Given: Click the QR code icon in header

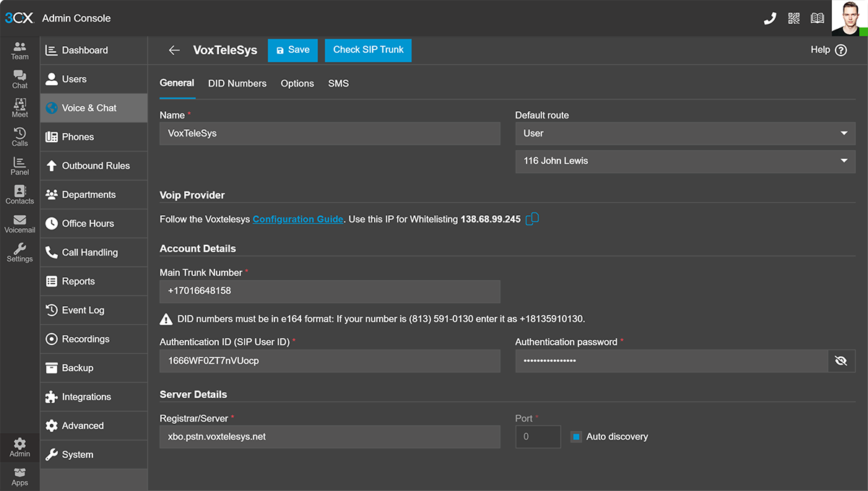Looking at the screenshot, I should pos(794,18).
